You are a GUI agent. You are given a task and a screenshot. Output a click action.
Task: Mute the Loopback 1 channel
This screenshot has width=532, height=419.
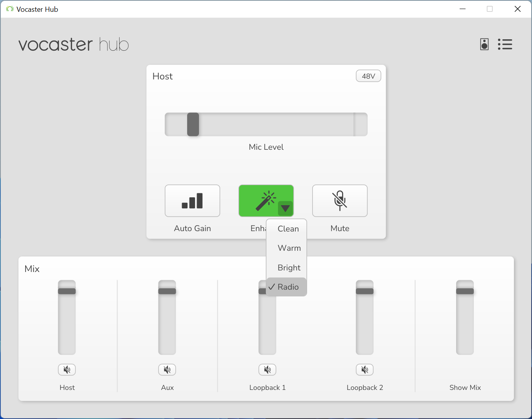tap(267, 369)
